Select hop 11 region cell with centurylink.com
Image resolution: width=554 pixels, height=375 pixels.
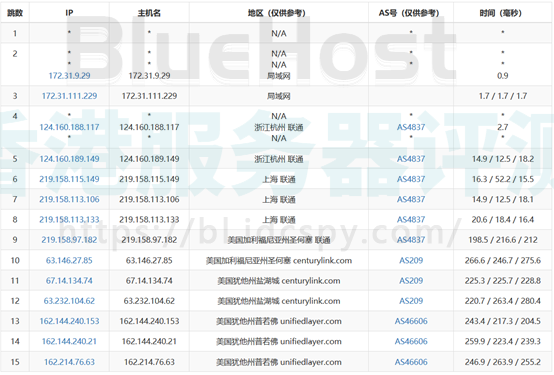(x=279, y=281)
